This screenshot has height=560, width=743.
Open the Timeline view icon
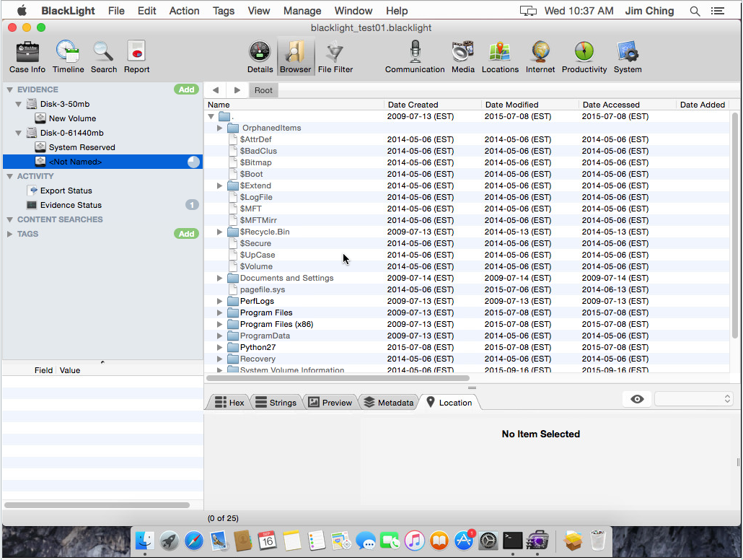coord(68,57)
